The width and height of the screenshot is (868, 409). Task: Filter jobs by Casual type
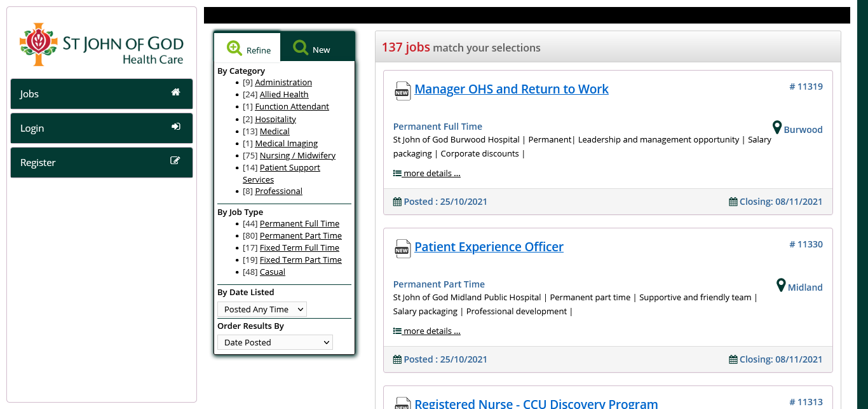click(x=272, y=272)
